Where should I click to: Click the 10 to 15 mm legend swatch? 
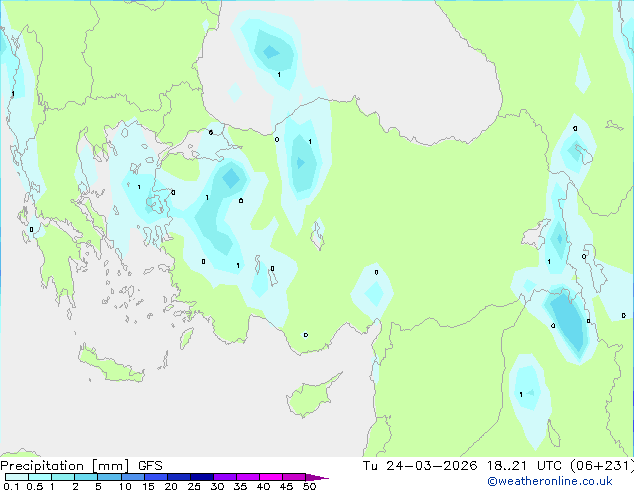click(132, 477)
